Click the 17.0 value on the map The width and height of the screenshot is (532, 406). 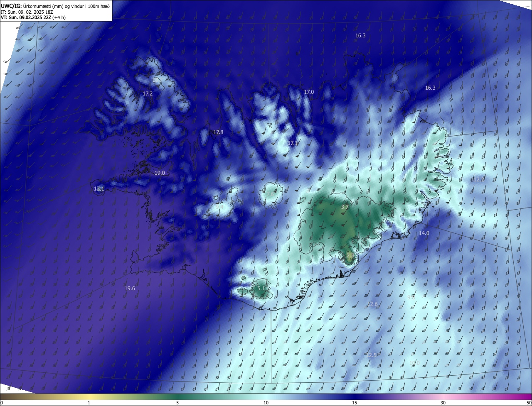pos(309,92)
